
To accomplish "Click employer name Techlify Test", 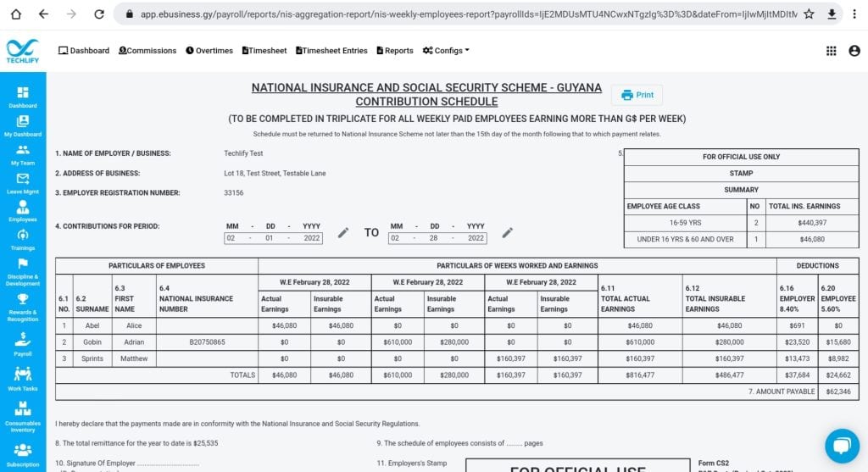I will (x=243, y=153).
